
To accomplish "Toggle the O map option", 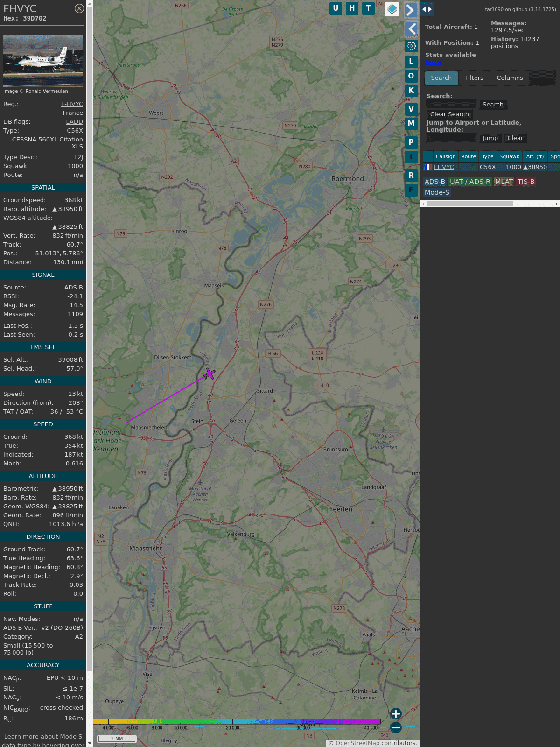I will click(x=411, y=76).
